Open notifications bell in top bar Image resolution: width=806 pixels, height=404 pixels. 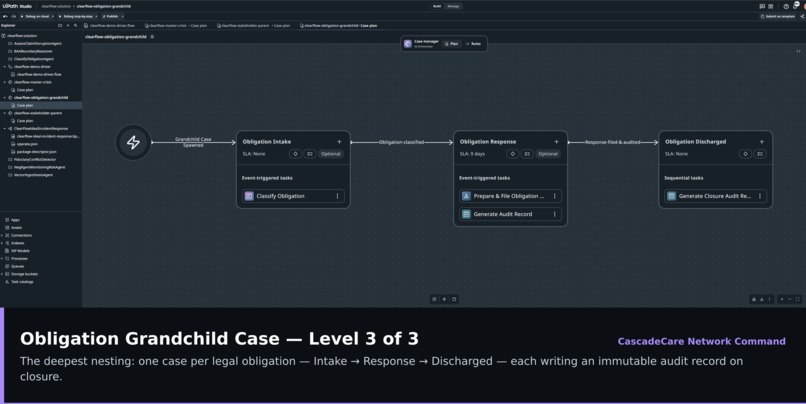(x=795, y=6)
